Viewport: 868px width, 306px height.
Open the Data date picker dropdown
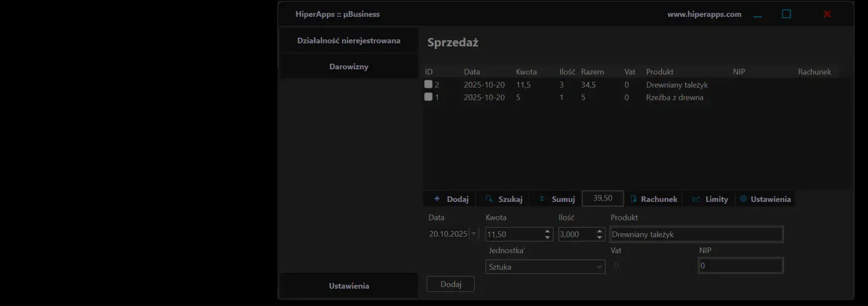474,234
